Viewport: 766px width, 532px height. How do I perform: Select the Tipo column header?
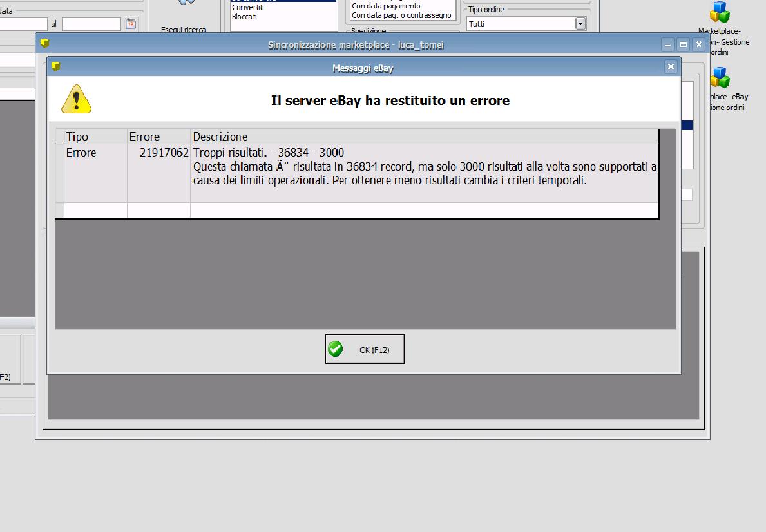96,137
